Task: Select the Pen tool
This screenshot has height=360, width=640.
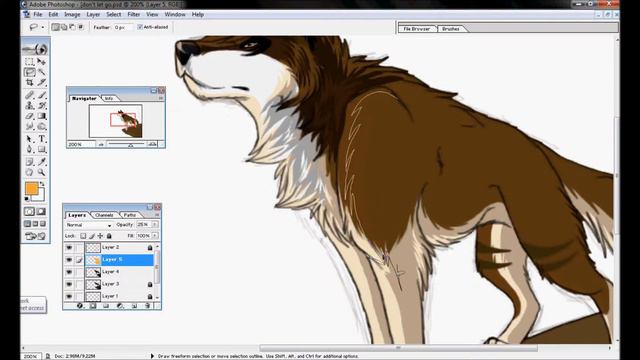Action: pyautogui.click(x=29, y=149)
